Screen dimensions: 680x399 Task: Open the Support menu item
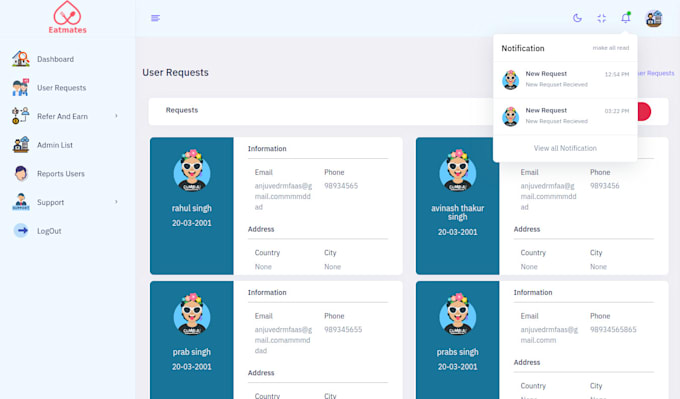tap(50, 202)
